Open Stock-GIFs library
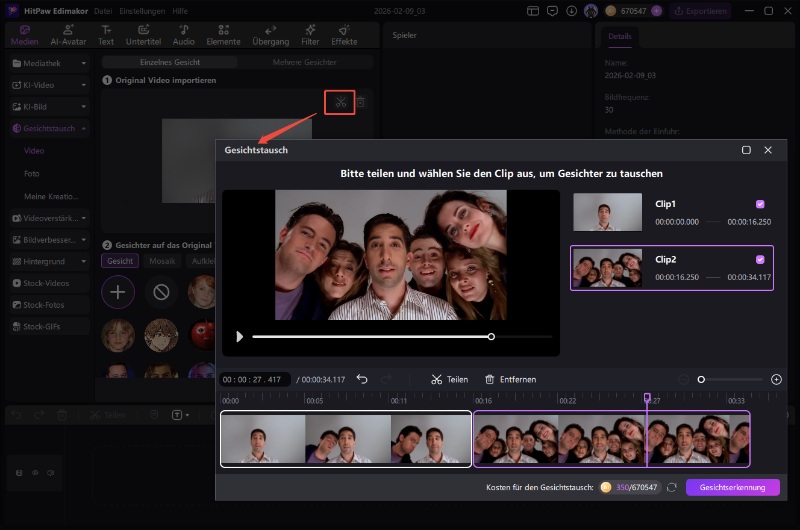Viewport: 800px width, 530px height. (49, 326)
